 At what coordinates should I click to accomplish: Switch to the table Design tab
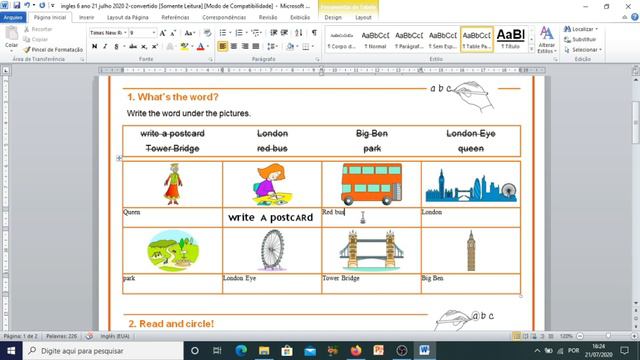333,18
